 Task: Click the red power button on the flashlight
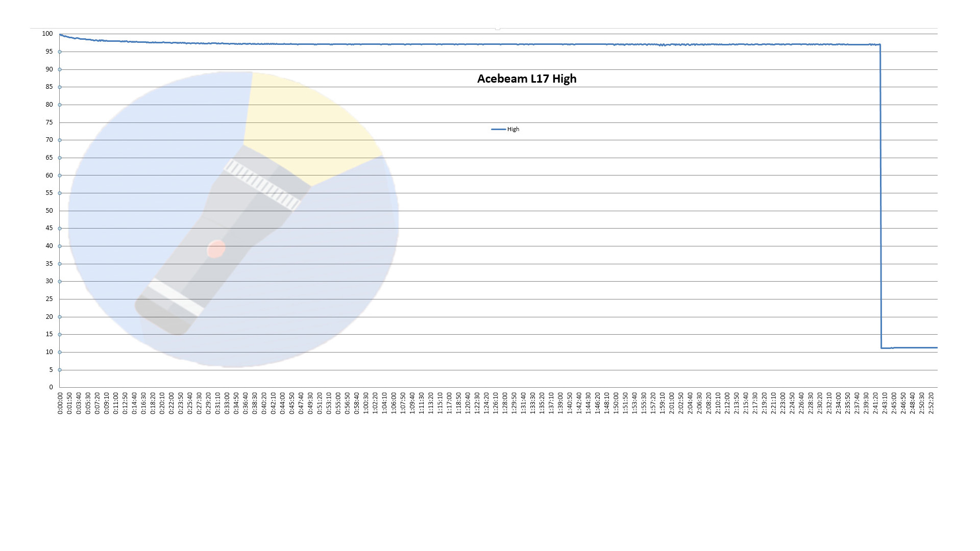(216, 248)
